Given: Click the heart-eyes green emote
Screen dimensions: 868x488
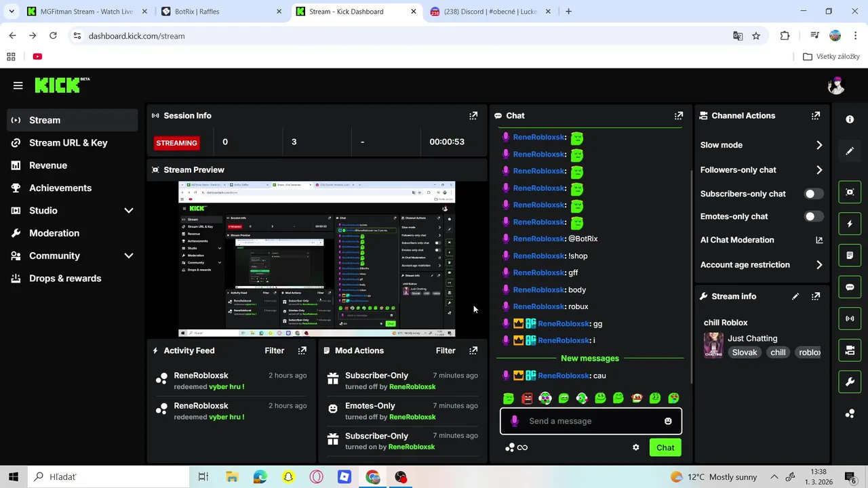Looking at the screenshot, I should [673, 399].
